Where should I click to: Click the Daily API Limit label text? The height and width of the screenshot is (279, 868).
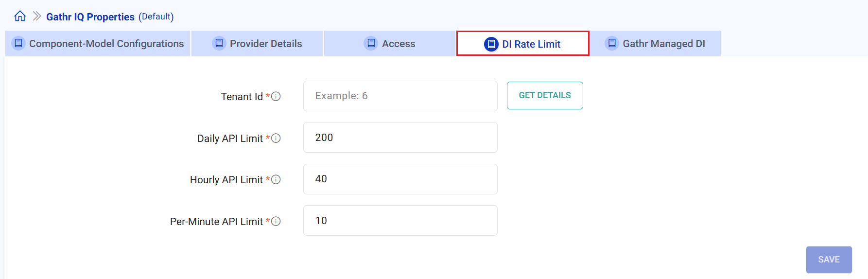[x=230, y=139]
